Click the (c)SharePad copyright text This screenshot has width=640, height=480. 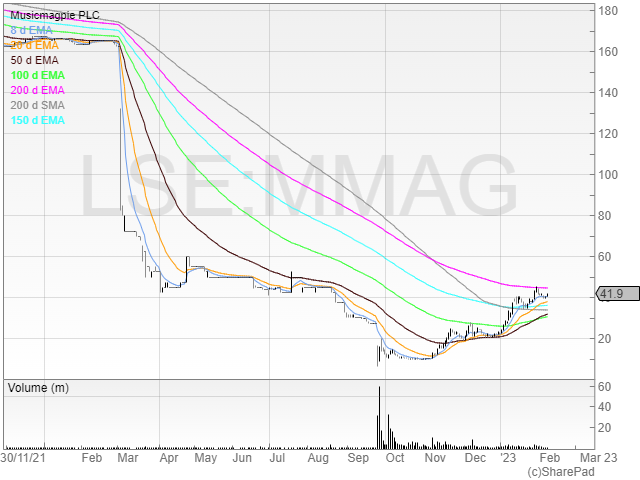tap(561, 472)
